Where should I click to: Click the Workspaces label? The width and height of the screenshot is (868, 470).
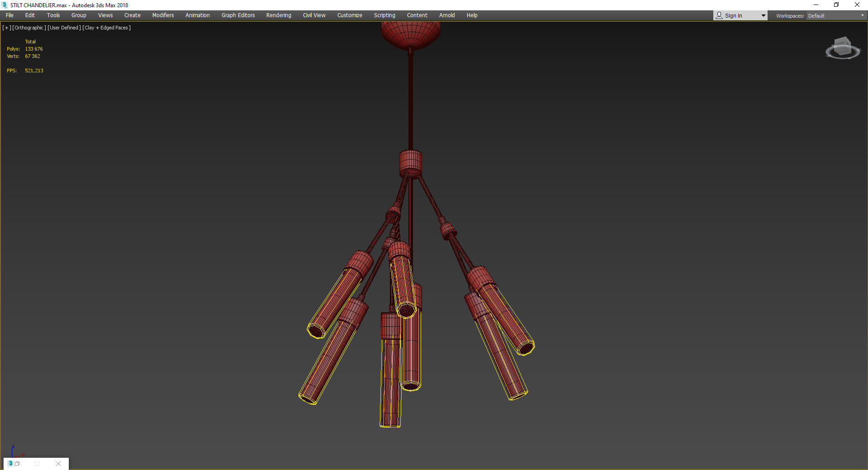pyautogui.click(x=790, y=16)
